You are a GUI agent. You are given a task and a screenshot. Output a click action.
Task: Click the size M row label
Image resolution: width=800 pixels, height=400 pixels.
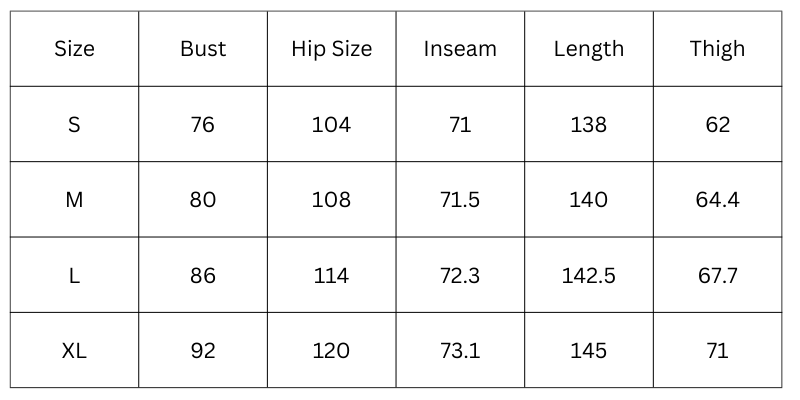click(x=74, y=200)
